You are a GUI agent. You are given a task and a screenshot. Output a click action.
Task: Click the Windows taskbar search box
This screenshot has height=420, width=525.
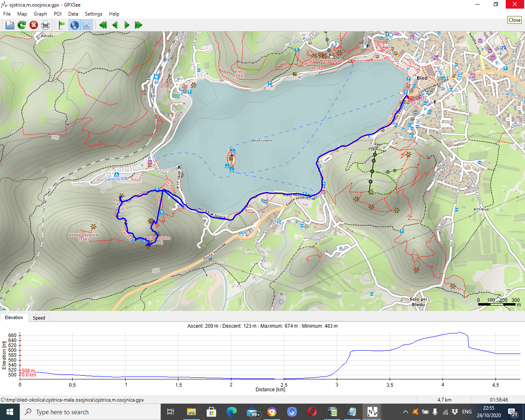click(90, 412)
